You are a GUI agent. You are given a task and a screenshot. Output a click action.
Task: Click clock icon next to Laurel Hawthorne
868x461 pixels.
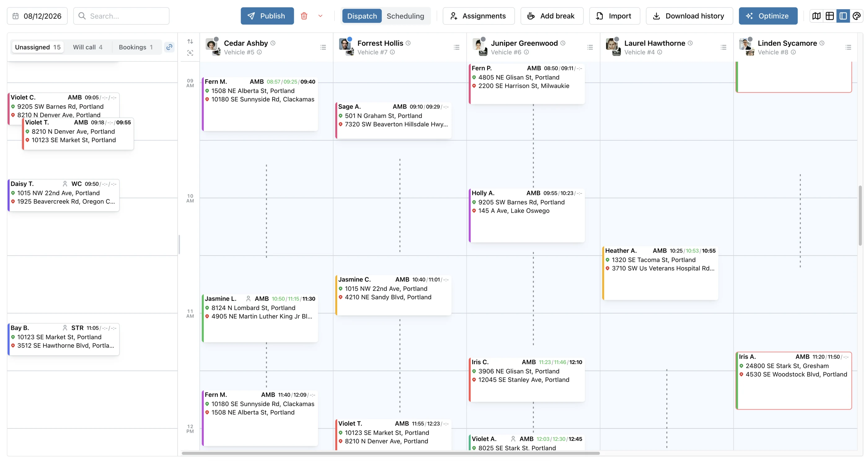(690, 43)
